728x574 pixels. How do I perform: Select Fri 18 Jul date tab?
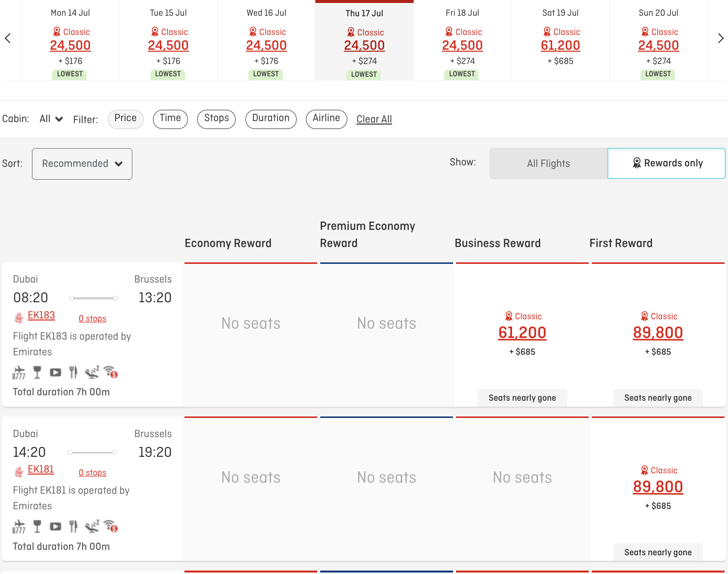[462, 40]
